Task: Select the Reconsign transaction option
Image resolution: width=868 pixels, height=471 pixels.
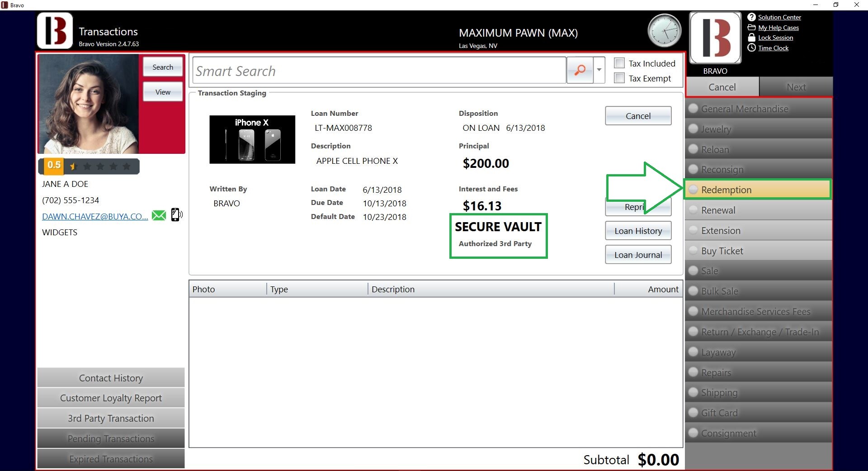Action: click(x=759, y=170)
